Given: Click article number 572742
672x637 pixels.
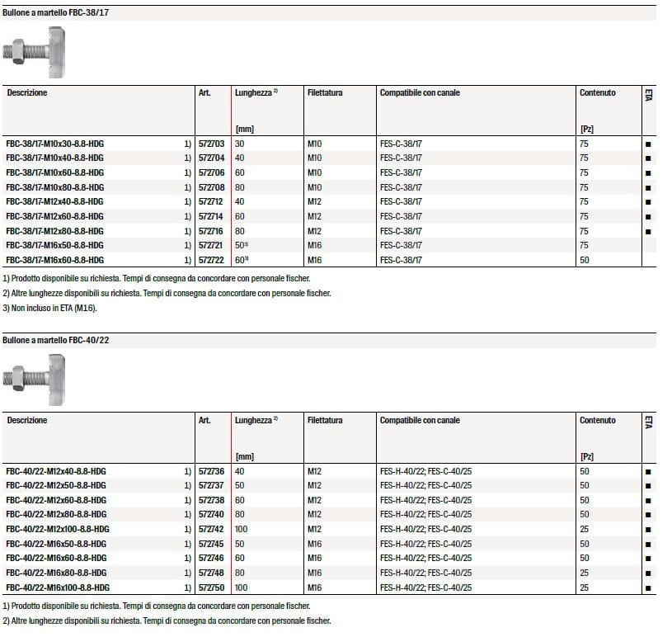Looking at the screenshot, I should pyautogui.click(x=212, y=529).
